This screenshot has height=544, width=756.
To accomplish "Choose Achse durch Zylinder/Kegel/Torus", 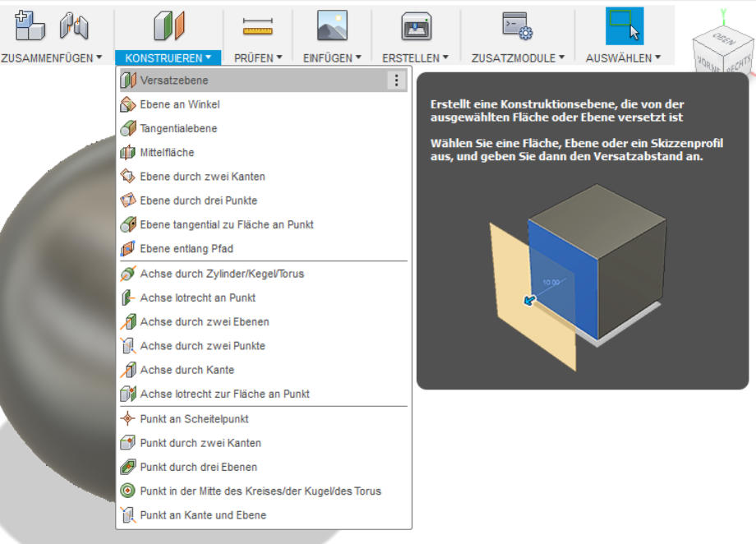I will [x=263, y=274].
